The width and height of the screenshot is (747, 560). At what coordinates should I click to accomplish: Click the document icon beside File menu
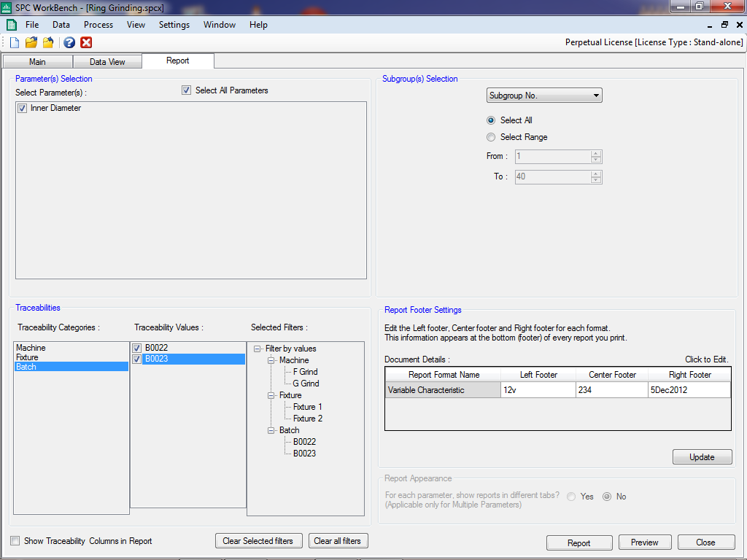coord(12,25)
